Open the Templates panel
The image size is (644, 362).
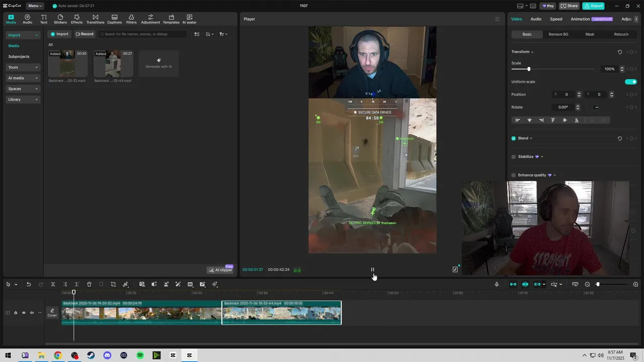point(171,19)
